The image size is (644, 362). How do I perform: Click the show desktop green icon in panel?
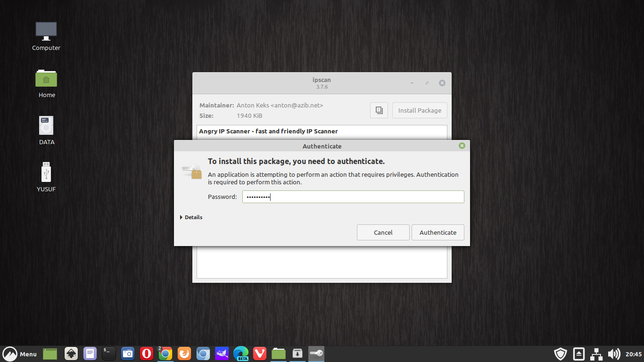point(50,354)
